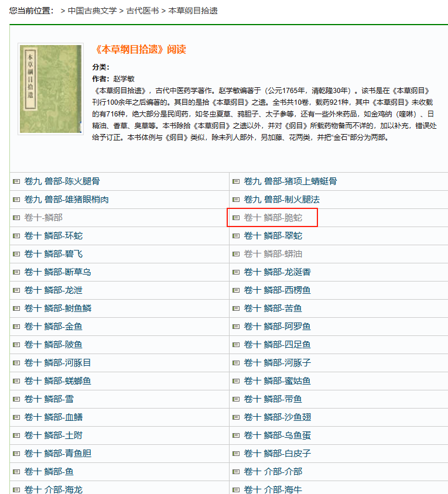The width and height of the screenshot is (448, 494).
Task: Open 卷十 介部-介部 section link
Action: 273,472
